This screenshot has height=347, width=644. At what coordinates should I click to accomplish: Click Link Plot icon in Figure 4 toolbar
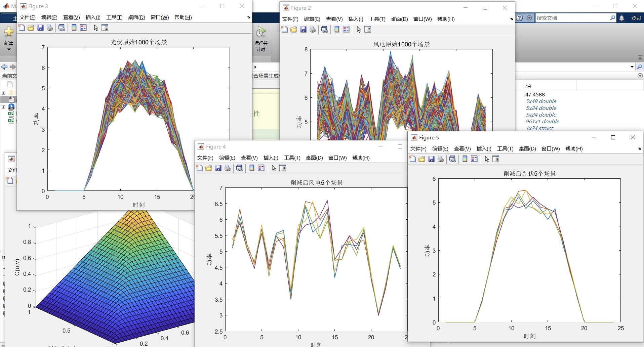(x=240, y=168)
